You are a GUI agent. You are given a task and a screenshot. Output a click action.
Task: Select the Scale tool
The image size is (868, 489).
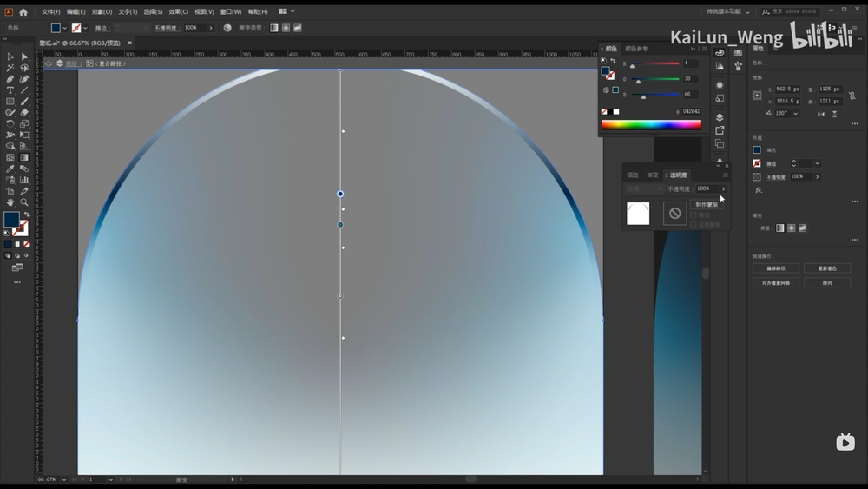click(x=24, y=124)
